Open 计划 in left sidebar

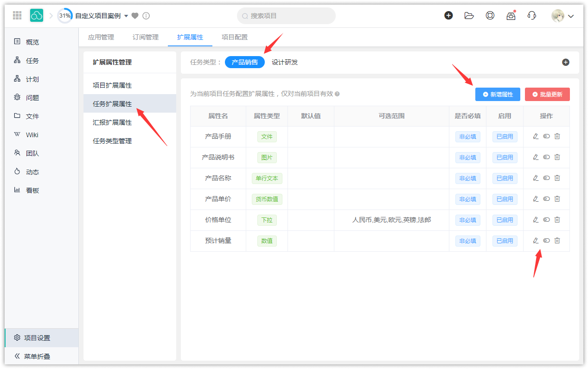pos(42,79)
